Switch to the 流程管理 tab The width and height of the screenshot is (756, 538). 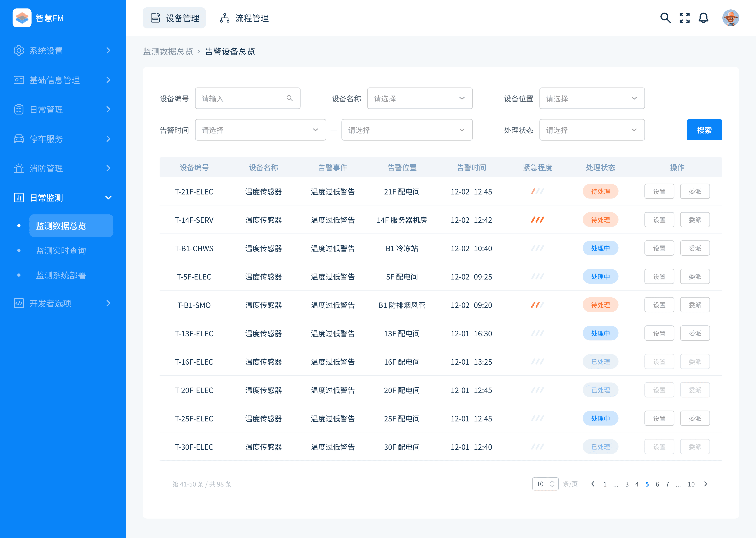[x=244, y=18]
